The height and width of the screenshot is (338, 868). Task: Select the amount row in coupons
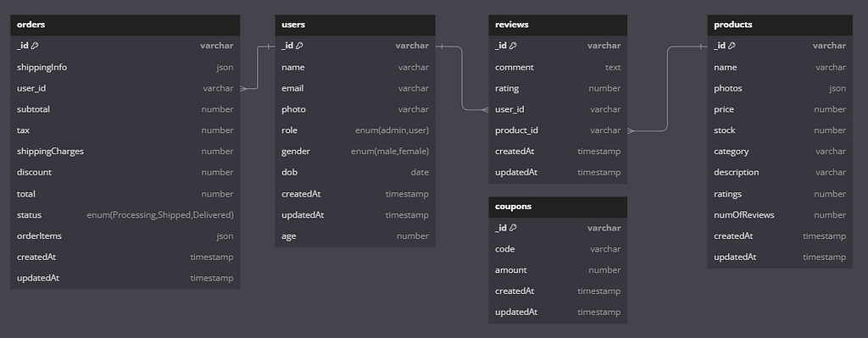(558, 270)
